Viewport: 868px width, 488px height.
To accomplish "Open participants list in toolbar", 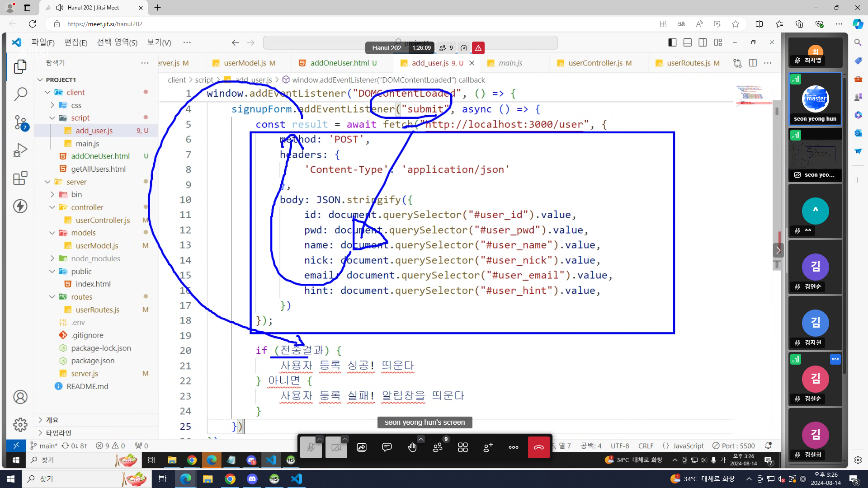I will (x=437, y=447).
